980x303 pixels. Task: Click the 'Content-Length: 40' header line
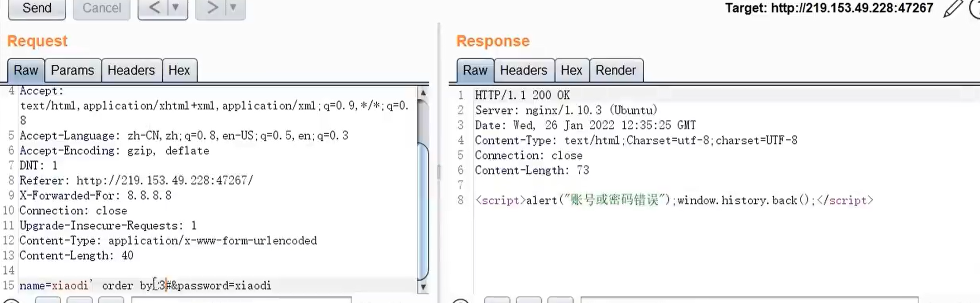(x=76, y=255)
